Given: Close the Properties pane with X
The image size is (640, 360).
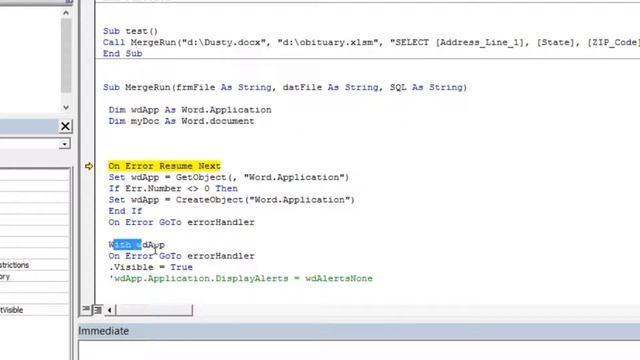Looking at the screenshot, I should 65,127.
